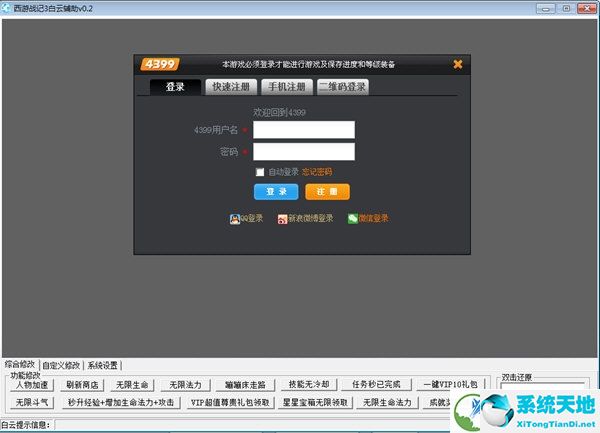The width and height of the screenshot is (600, 433).
Task: Click the VIP超值尊贵礼包领取 button
Action: click(x=230, y=402)
